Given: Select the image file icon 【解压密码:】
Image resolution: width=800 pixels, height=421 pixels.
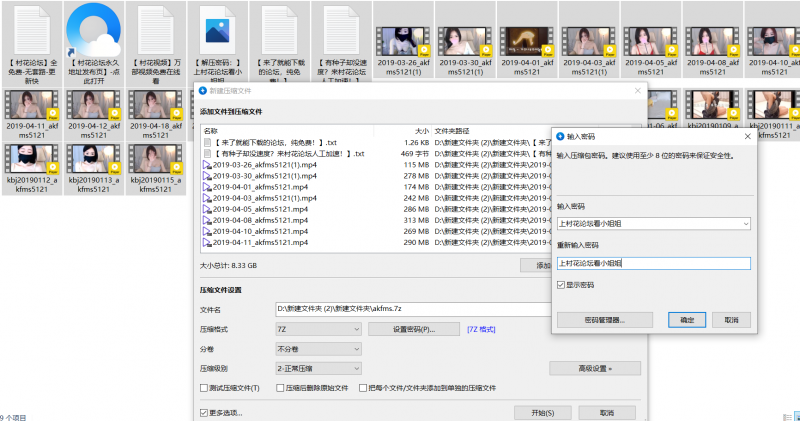Looking at the screenshot, I should click(217, 31).
